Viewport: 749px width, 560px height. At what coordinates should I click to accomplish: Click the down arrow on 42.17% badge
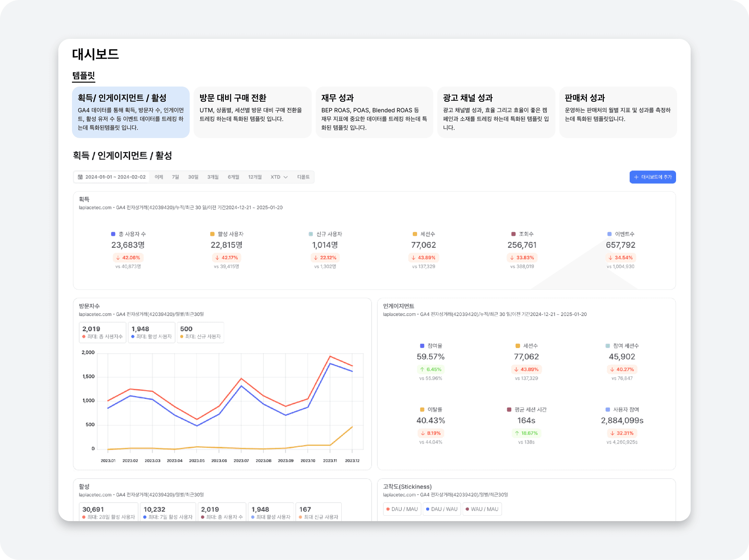coord(217,258)
